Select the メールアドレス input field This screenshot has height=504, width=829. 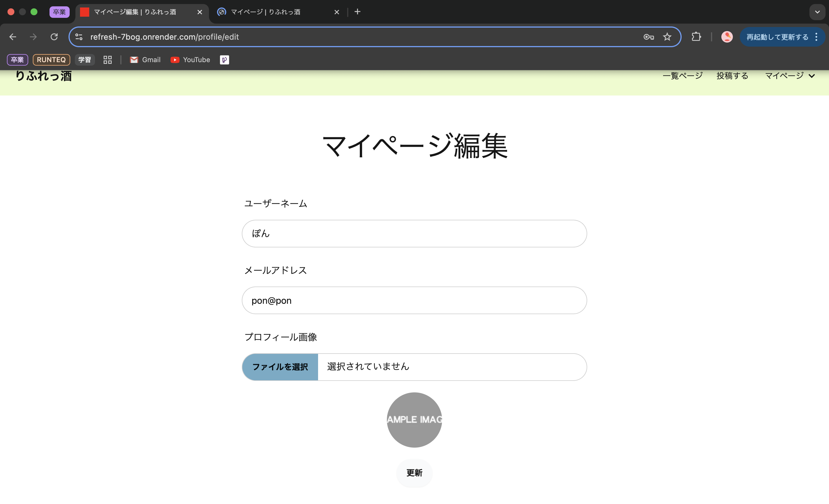point(414,300)
